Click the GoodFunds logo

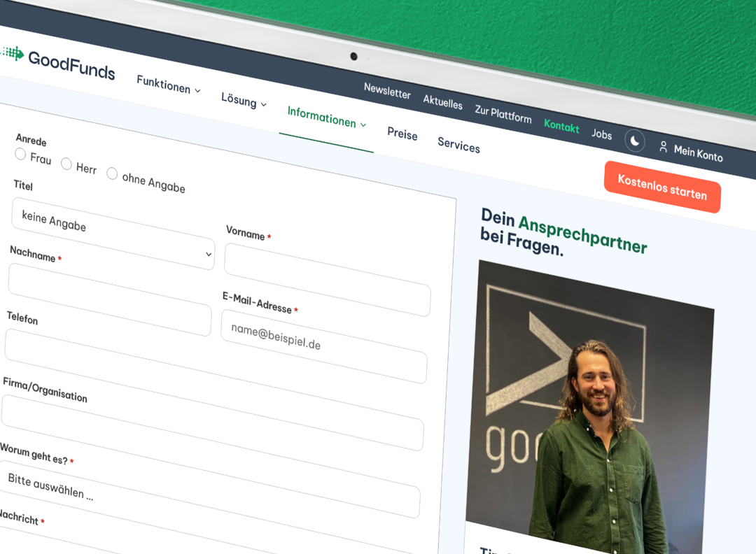point(59,63)
